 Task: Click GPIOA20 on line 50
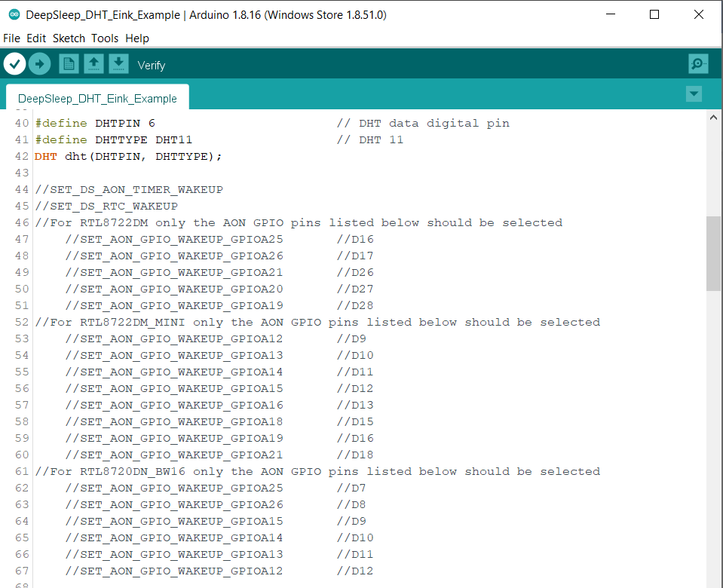[x=256, y=289]
